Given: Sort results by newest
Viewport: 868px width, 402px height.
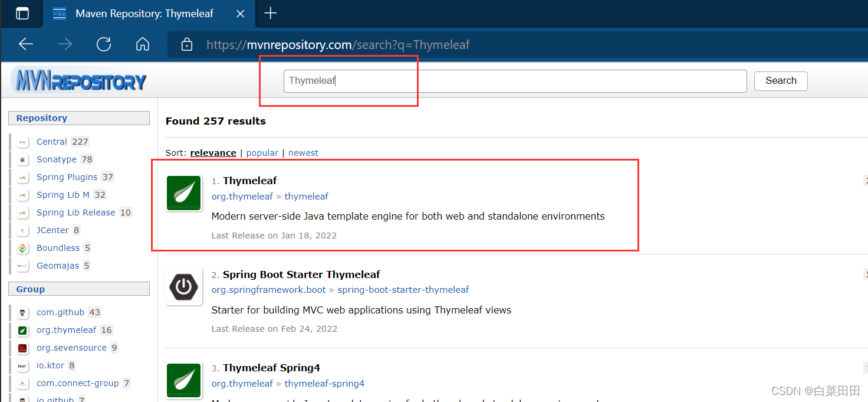Looking at the screenshot, I should click(x=303, y=153).
